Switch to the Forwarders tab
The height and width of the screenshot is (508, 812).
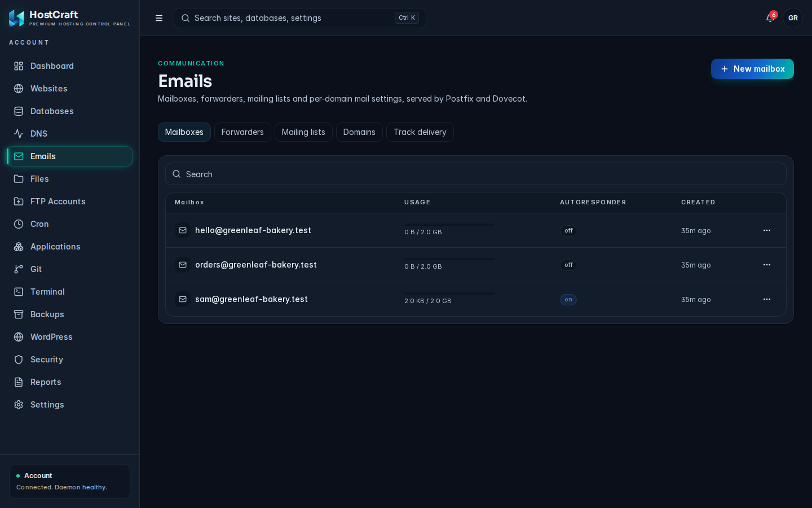point(242,132)
